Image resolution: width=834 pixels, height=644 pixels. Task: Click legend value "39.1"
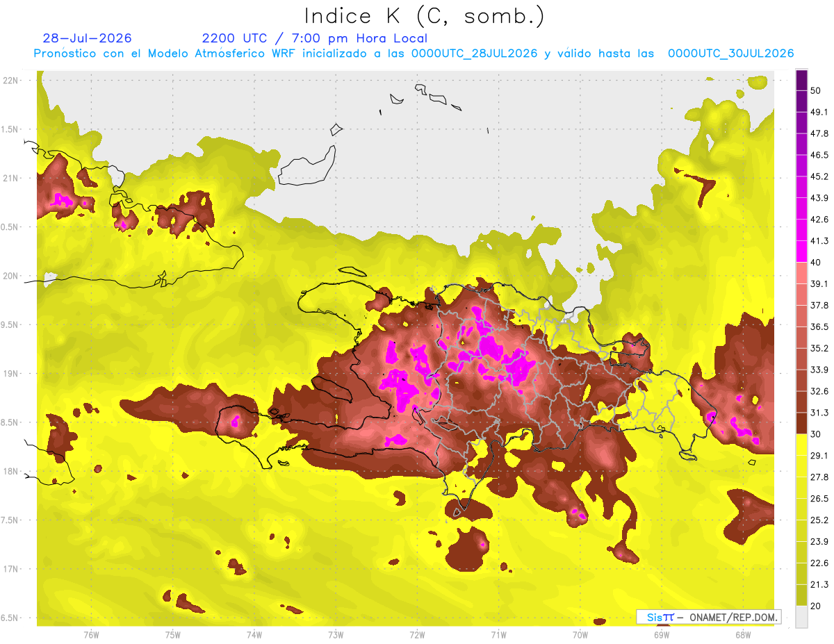[x=819, y=283]
